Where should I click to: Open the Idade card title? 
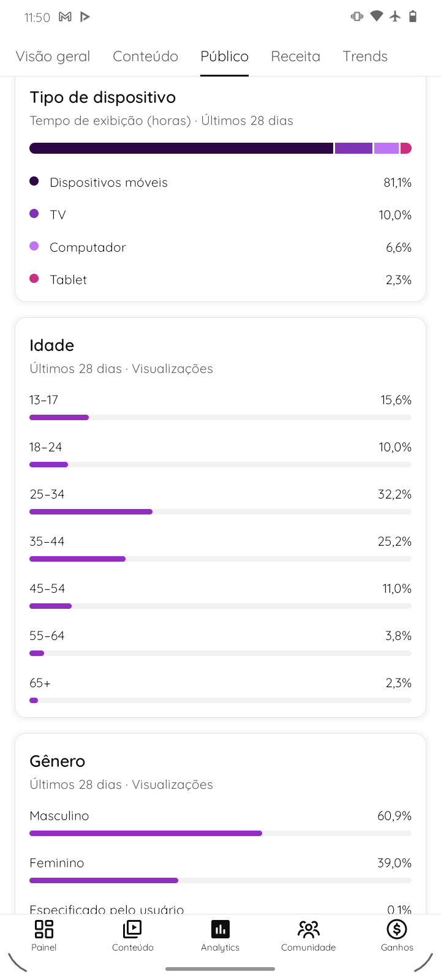click(52, 345)
